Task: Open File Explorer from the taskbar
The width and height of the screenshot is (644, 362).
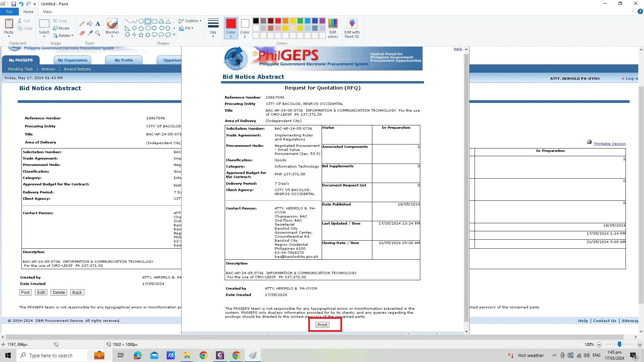Action: 187,355
